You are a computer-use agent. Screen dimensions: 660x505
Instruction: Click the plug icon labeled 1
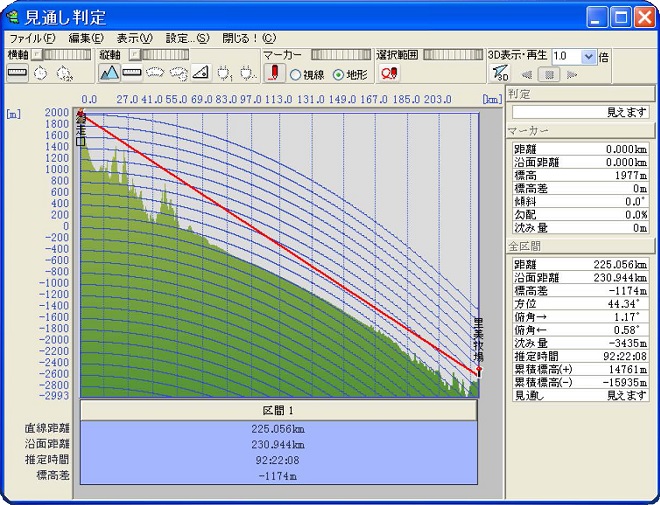coord(224,73)
